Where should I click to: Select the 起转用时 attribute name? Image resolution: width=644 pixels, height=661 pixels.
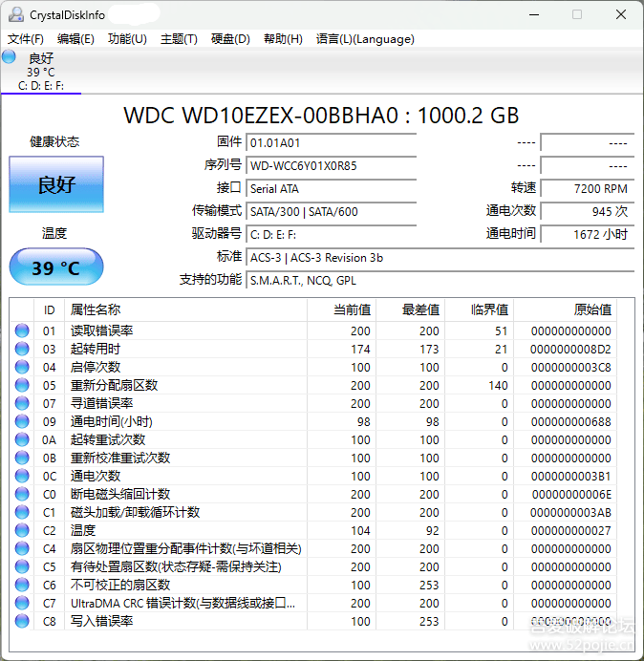[96, 349]
